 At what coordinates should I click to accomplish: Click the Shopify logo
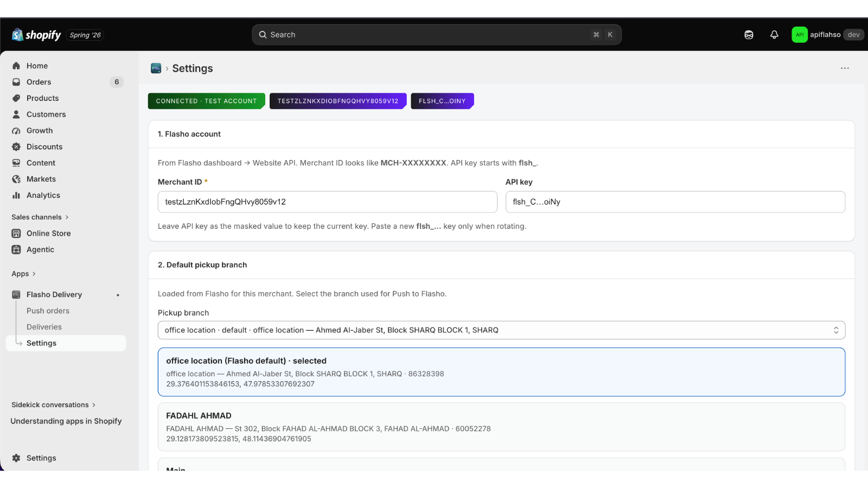point(36,35)
